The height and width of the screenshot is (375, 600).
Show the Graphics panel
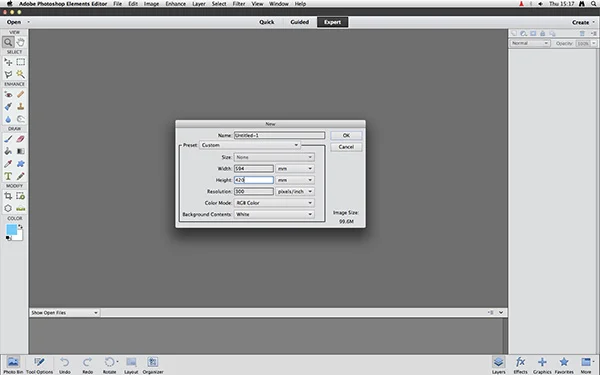(x=542, y=365)
